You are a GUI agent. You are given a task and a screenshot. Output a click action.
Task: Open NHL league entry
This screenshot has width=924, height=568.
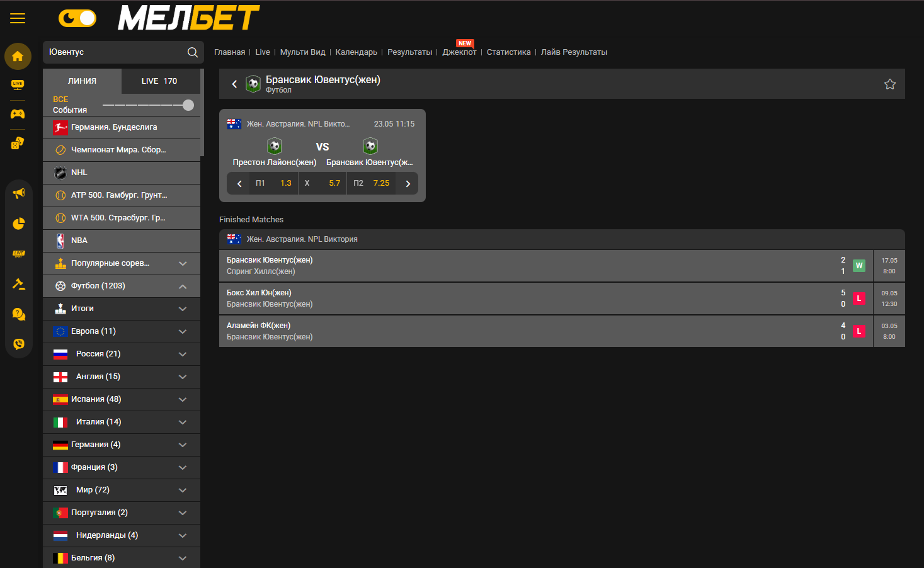[122, 173]
